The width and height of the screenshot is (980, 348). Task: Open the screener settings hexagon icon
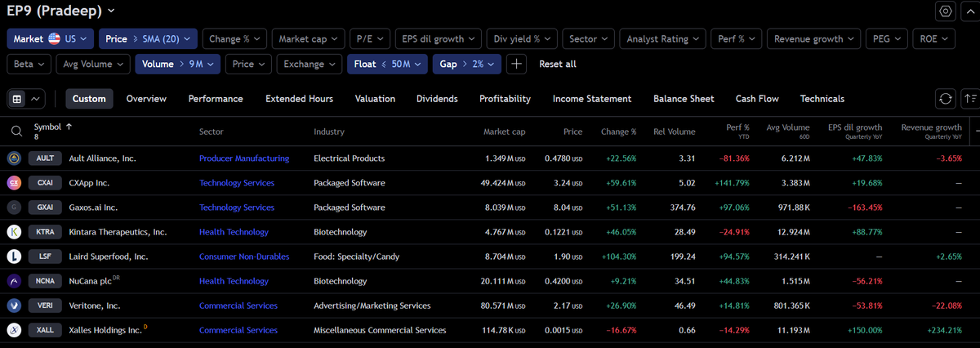click(x=946, y=11)
